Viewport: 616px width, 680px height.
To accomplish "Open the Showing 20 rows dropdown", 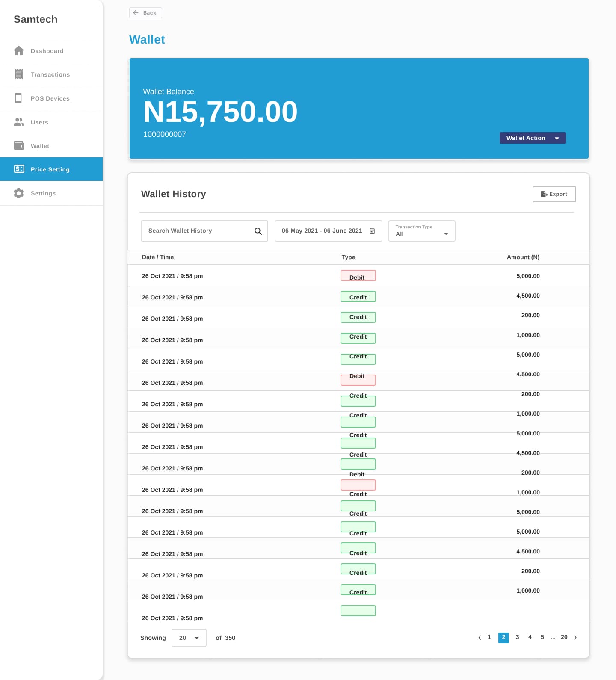I will pyautogui.click(x=189, y=638).
